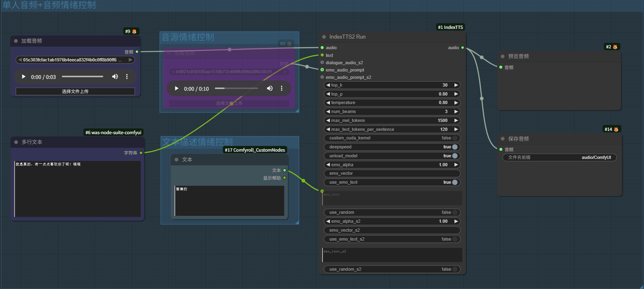Click the fox icon on the #9 badge
Image resolution: width=644 pixels, height=289 pixels.
coord(134,31)
